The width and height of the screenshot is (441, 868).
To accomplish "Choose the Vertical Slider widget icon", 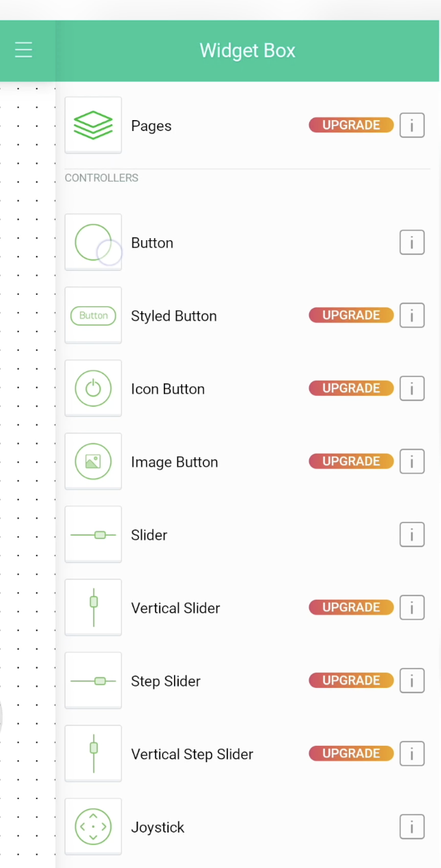I will click(93, 607).
